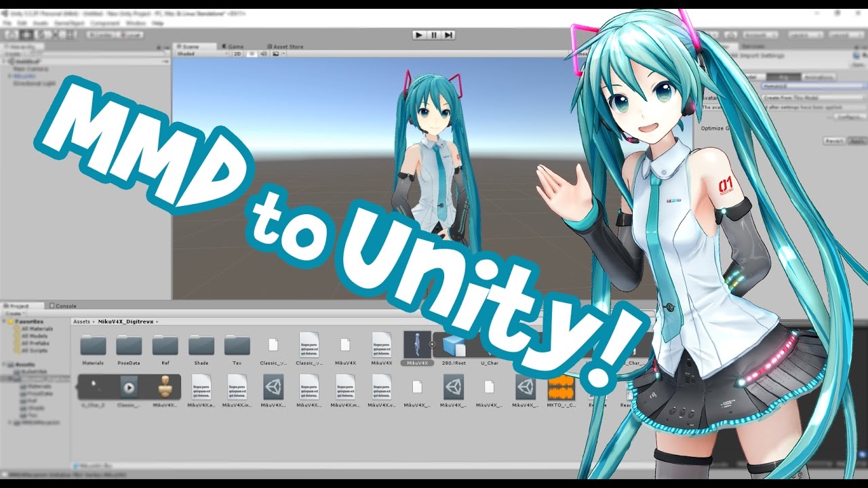Click MikuV4X_Digitrevx in the breadcrumb
This screenshot has height=488, width=868.
pos(127,321)
